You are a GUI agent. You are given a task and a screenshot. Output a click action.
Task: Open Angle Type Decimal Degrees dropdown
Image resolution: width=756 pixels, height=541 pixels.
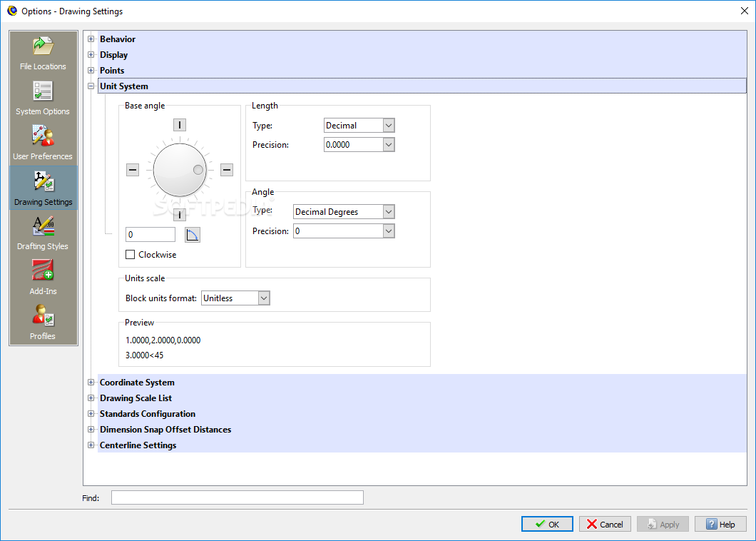[344, 212]
